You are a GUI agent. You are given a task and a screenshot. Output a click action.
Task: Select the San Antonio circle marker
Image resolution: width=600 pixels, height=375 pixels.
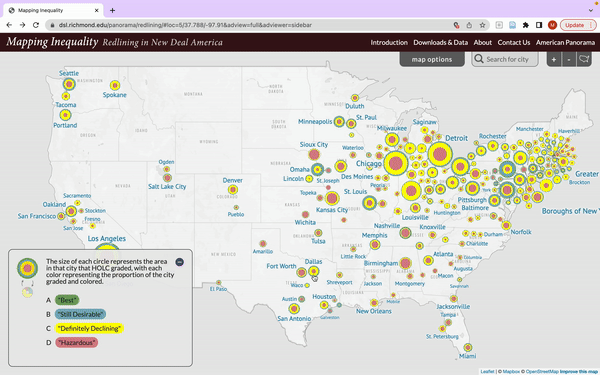point(294,308)
